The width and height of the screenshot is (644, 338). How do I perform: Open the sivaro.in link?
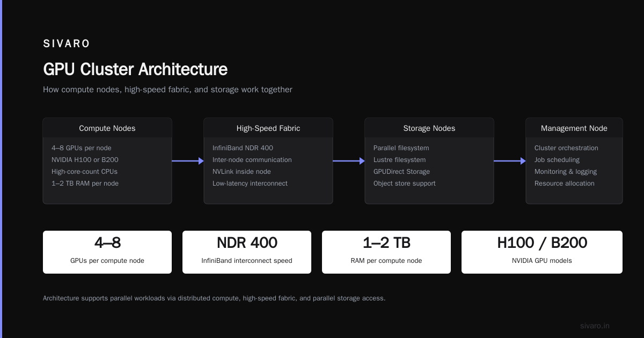click(x=595, y=326)
